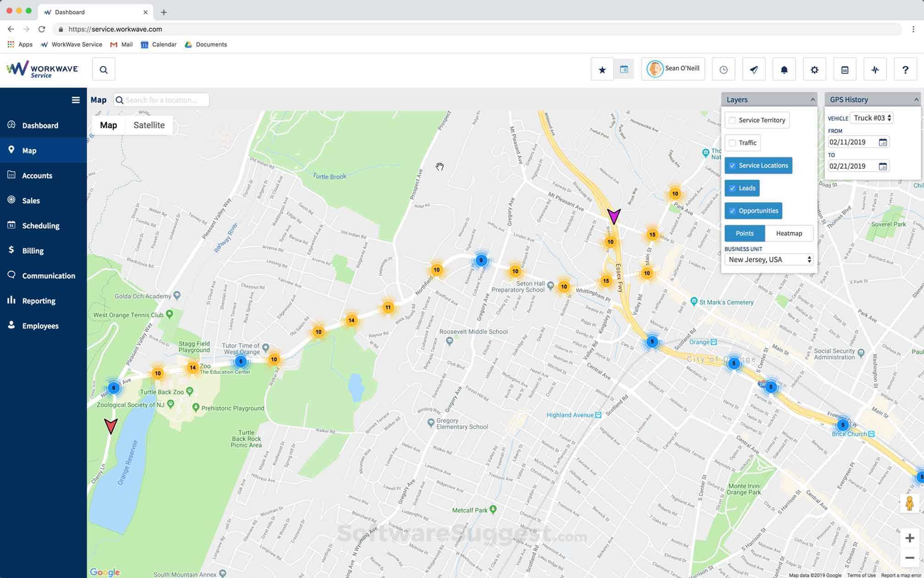This screenshot has width=924, height=578.
Task: Open the send/navigation arrow icon
Action: 753,69
